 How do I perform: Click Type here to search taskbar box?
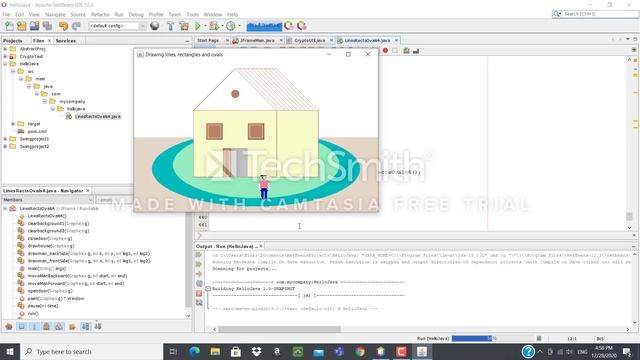pyautogui.click(x=92, y=351)
